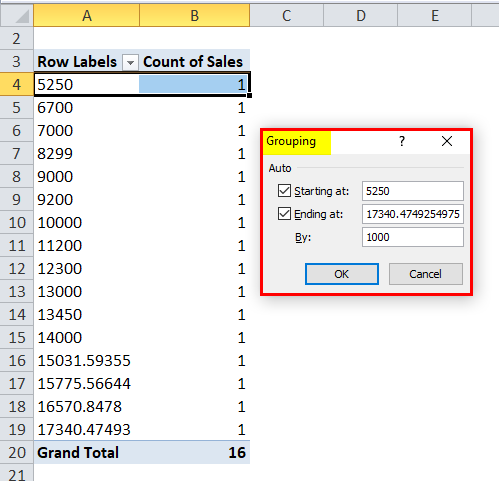Select the cell containing 11200
This screenshot has height=481, width=499.
point(87,246)
